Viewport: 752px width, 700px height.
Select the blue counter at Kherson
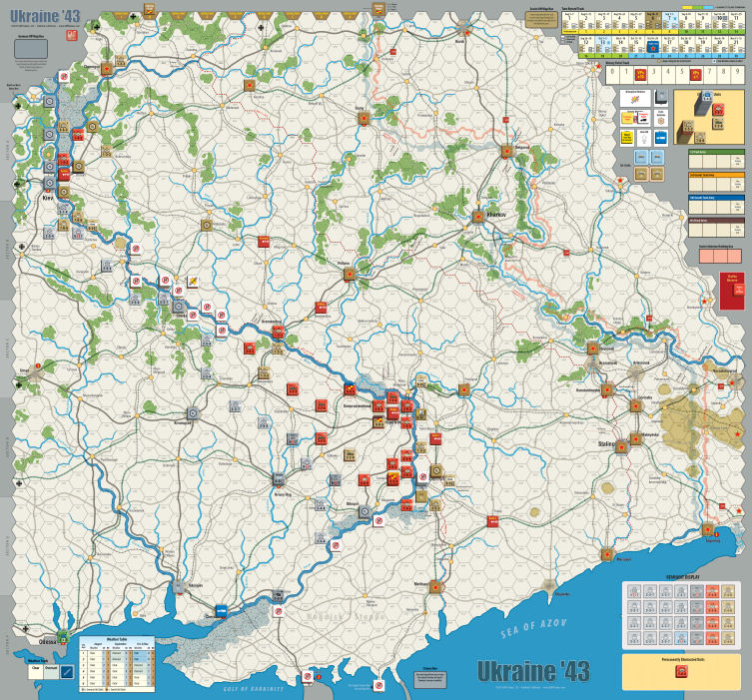point(222,610)
